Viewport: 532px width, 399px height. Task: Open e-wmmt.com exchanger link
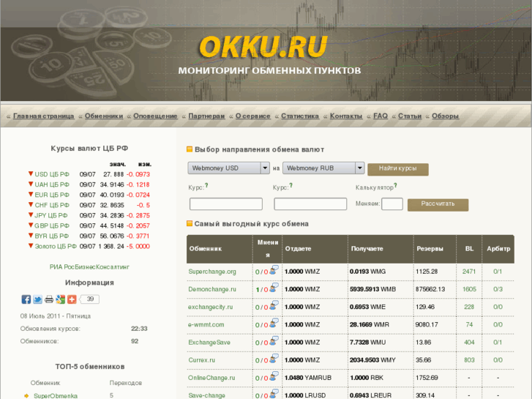[206, 324]
